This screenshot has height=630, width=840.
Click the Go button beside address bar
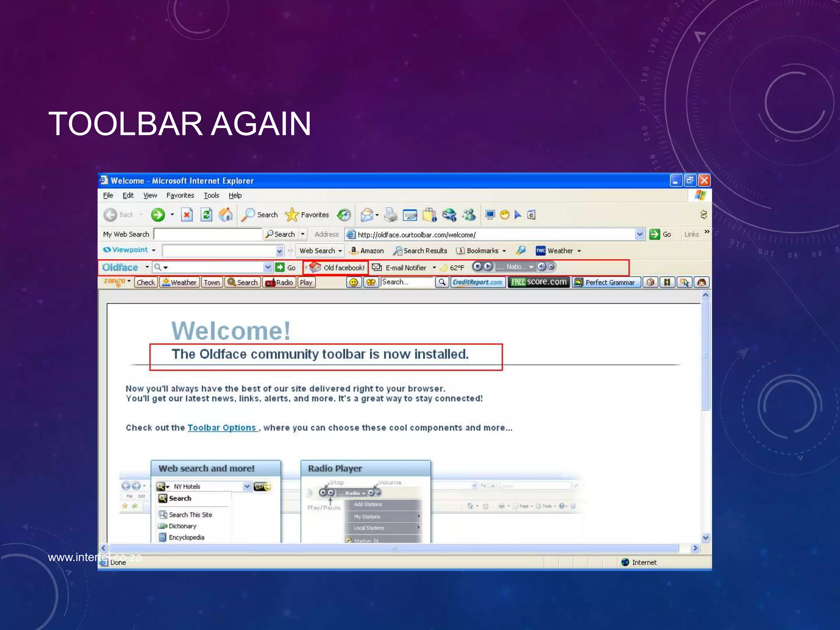point(660,234)
